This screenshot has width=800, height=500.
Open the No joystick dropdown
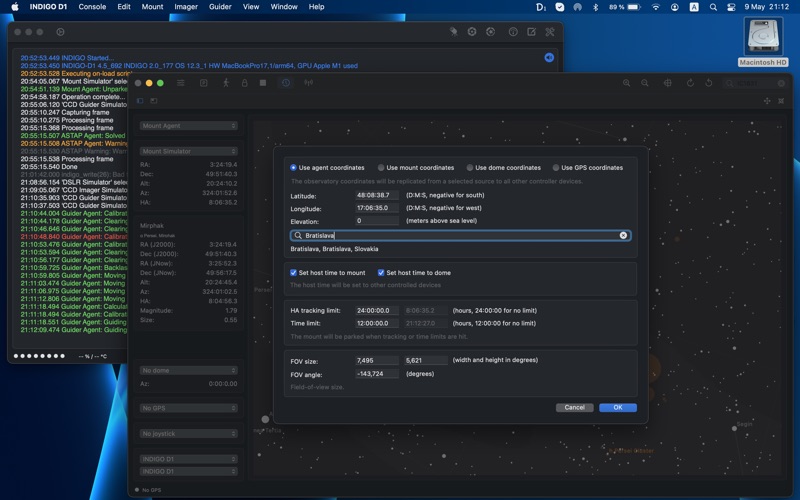(189, 433)
